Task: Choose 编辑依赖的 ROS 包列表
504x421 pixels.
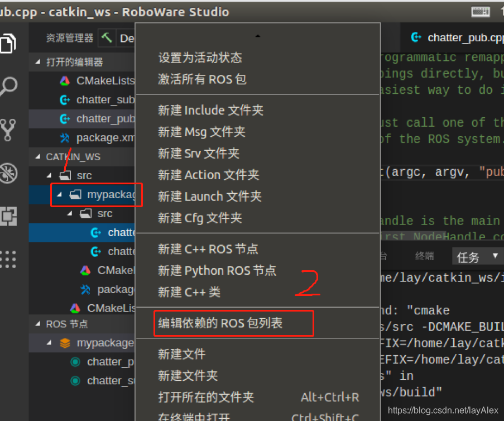Action: 220,323
